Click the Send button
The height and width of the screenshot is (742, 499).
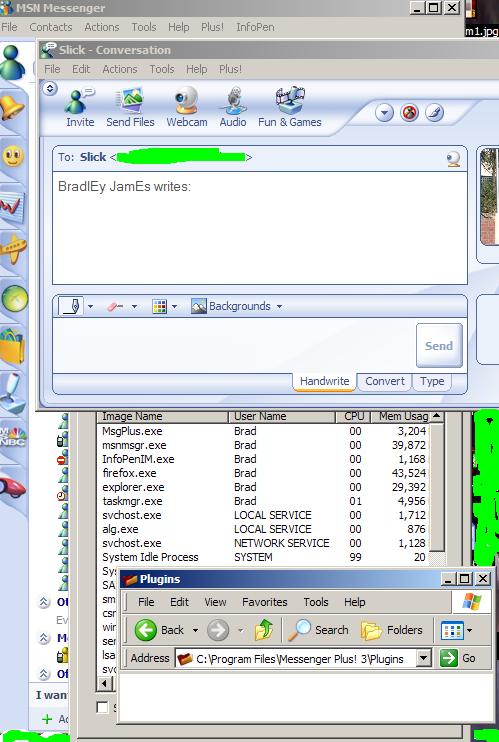coord(439,345)
